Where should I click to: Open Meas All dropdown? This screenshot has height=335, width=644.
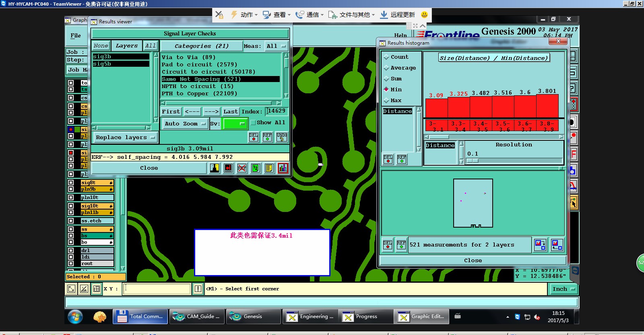tap(276, 46)
